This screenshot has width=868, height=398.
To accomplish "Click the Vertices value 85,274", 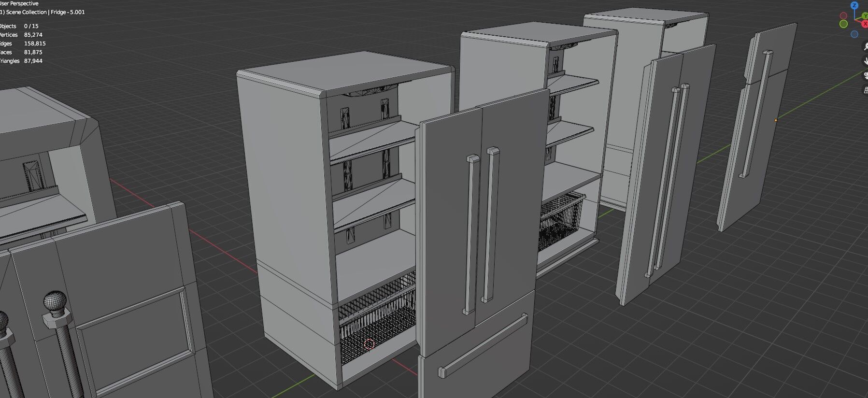I will (x=33, y=35).
